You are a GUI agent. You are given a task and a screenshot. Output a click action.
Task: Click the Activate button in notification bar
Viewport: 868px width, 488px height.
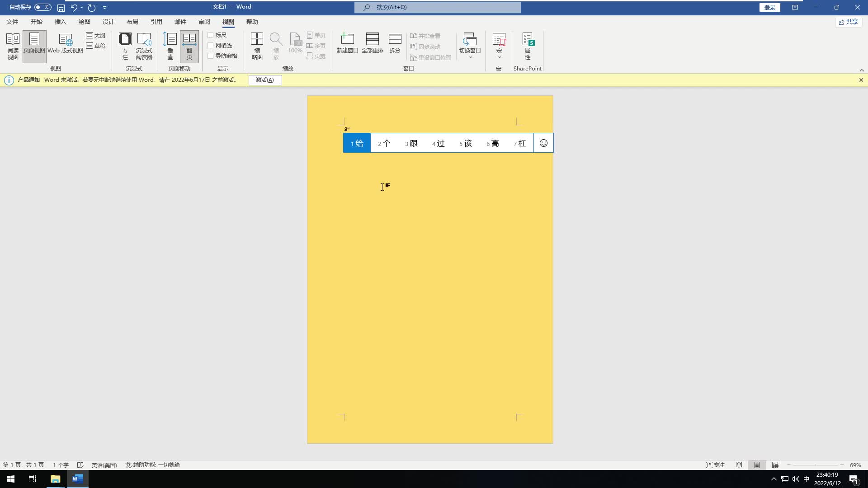point(265,80)
